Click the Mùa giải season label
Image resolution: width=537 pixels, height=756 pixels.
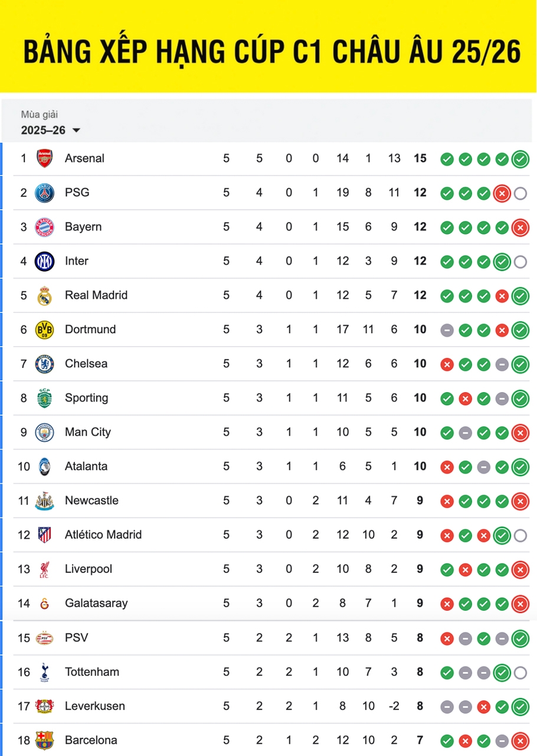40,115
